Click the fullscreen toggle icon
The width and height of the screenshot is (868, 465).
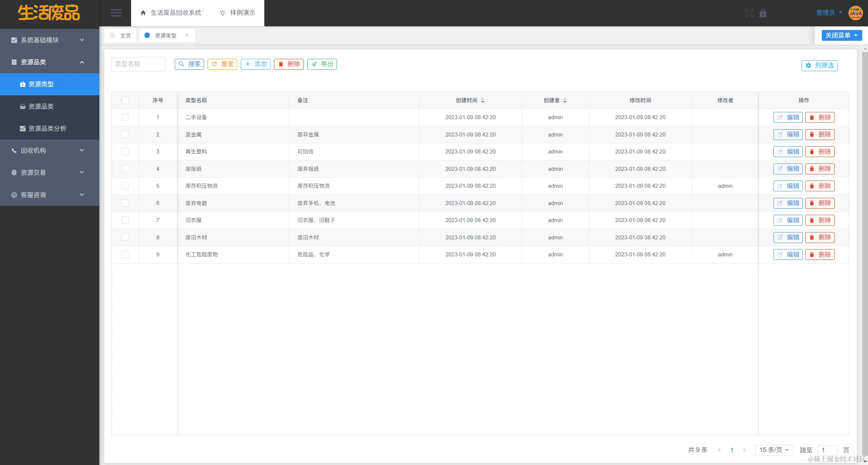click(749, 13)
